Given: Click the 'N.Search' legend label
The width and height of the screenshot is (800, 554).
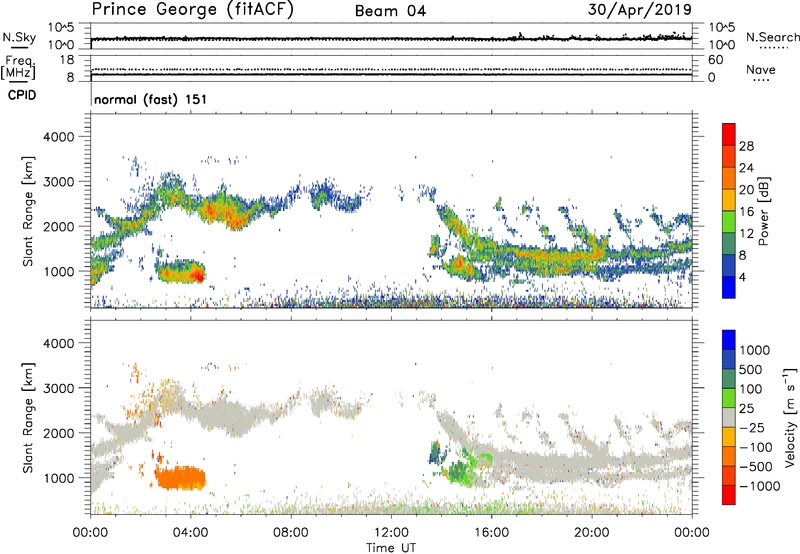Looking at the screenshot, I should [x=772, y=37].
